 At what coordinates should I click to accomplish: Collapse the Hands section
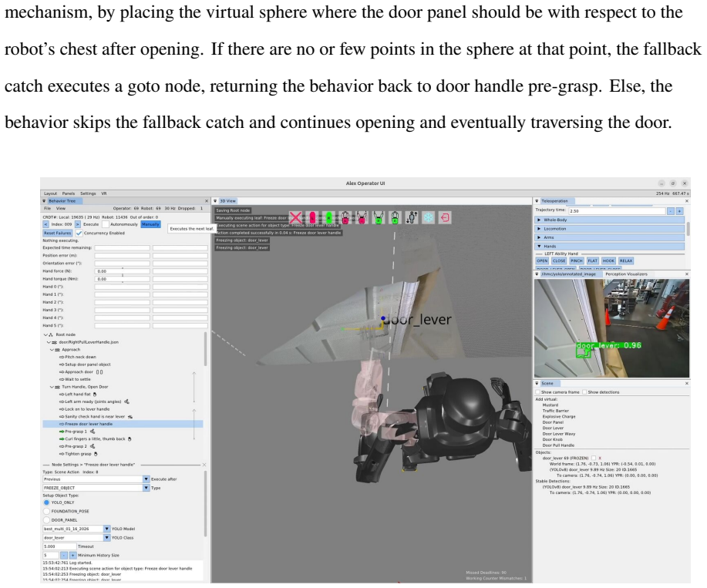(x=610, y=247)
